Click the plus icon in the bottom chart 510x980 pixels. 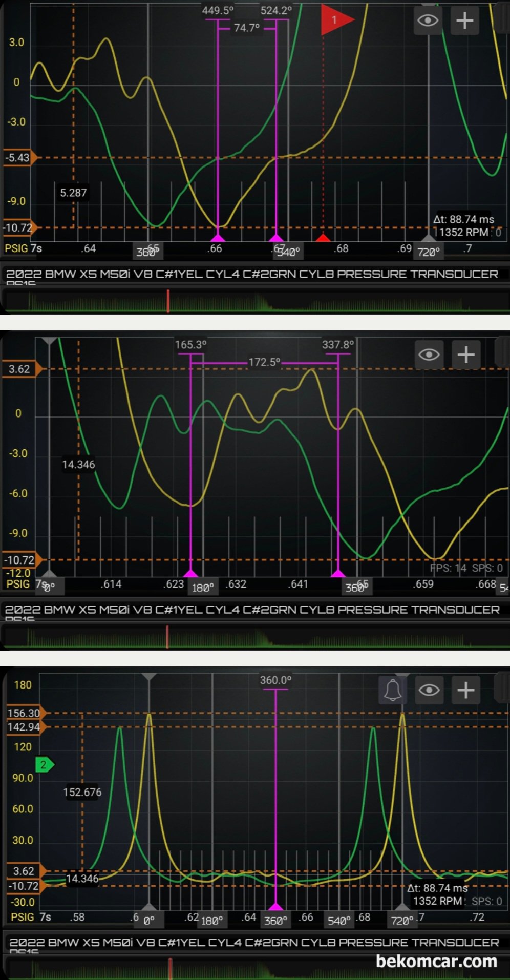click(465, 690)
